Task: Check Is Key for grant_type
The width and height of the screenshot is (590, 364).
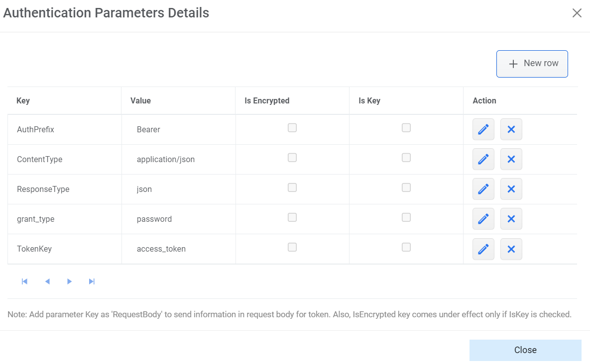Action: point(406,217)
